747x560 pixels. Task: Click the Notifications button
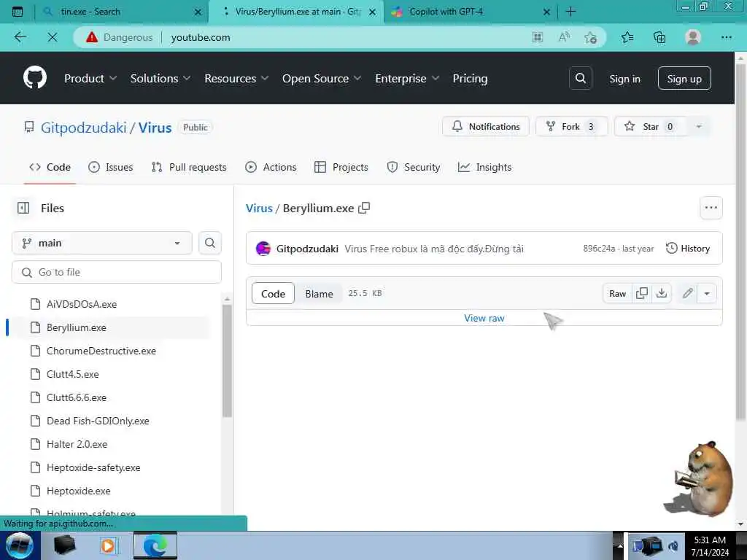click(x=485, y=127)
